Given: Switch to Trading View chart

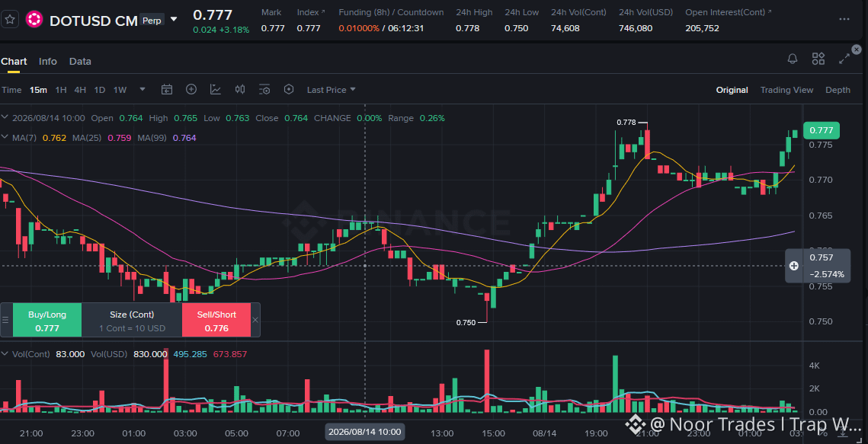Looking at the screenshot, I should pos(786,90).
